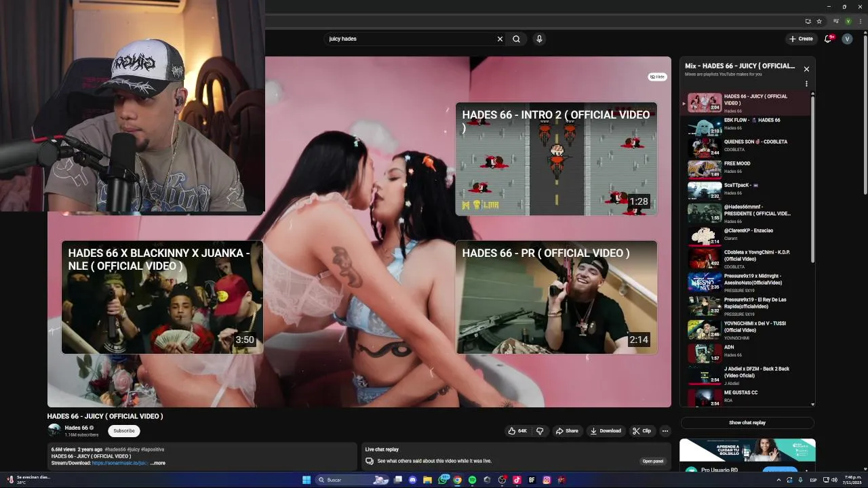Open the clock showing 7:48 p.m.
This screenshot has height=488, width=868.
tap(853, 480)
